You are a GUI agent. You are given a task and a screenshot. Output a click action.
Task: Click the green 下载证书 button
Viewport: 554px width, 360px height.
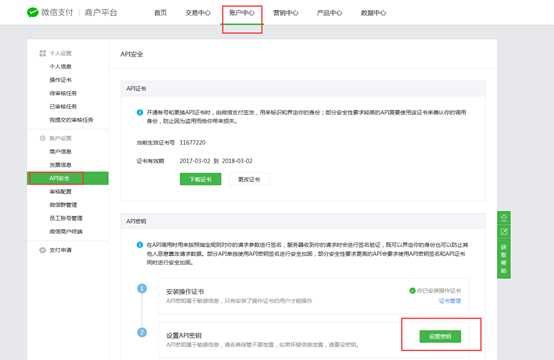point(201,179)
